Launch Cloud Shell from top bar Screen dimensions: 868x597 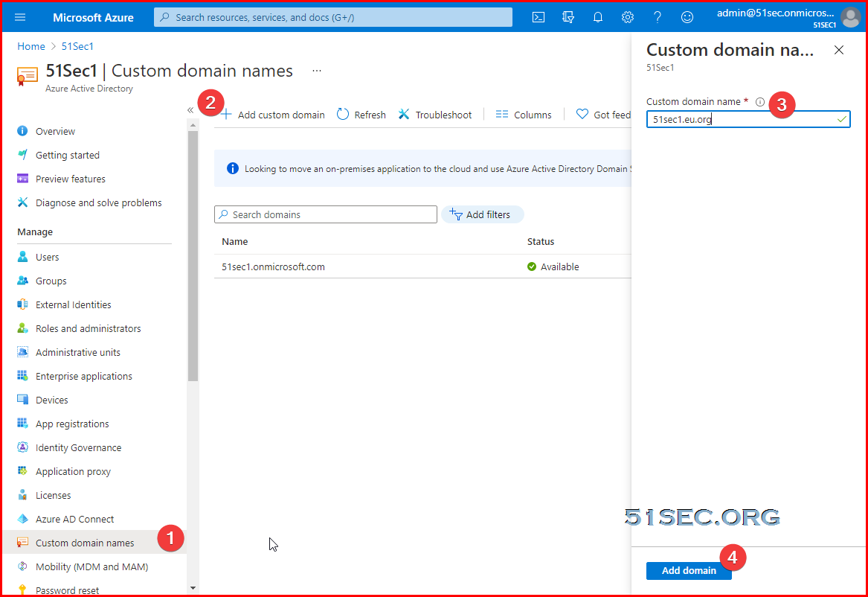click(x=538, y=17)
